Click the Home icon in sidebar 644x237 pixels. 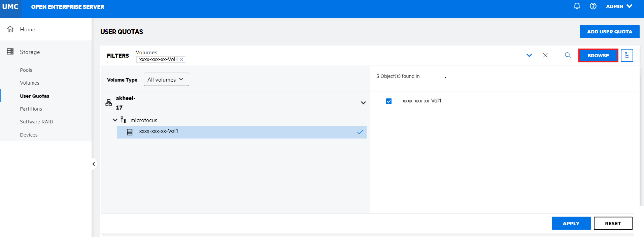click(10, 29)
